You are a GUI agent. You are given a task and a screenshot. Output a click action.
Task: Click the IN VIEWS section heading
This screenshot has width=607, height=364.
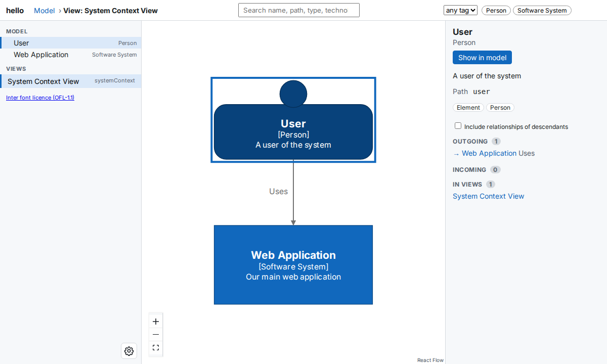click(x=467, y=185)
